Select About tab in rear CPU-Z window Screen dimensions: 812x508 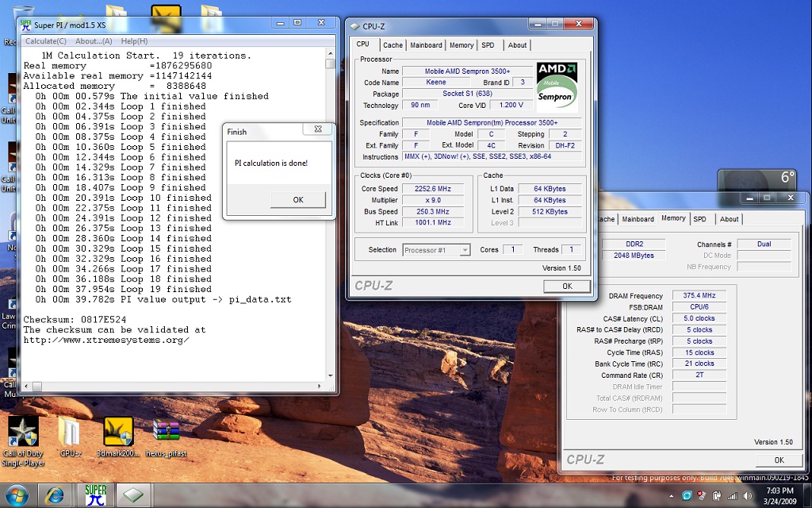729,219
